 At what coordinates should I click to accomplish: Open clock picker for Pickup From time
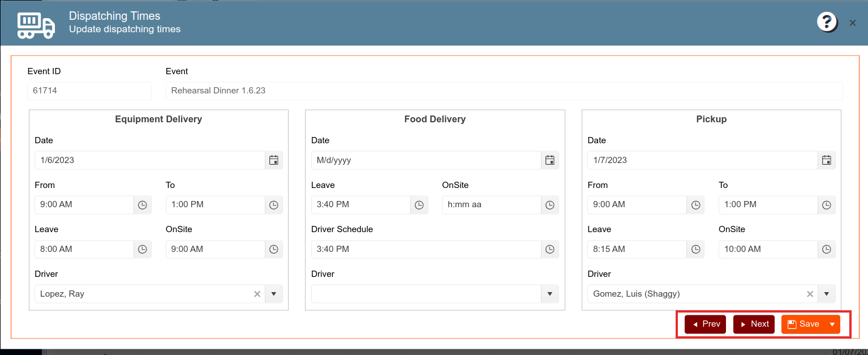point(695,204)
